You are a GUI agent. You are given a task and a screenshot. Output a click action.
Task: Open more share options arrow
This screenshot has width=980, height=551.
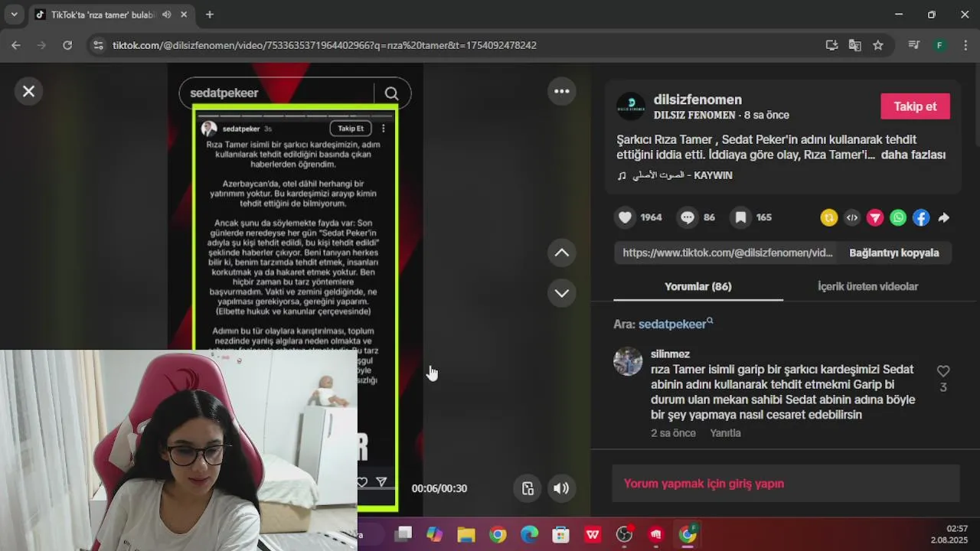[944, 218]
